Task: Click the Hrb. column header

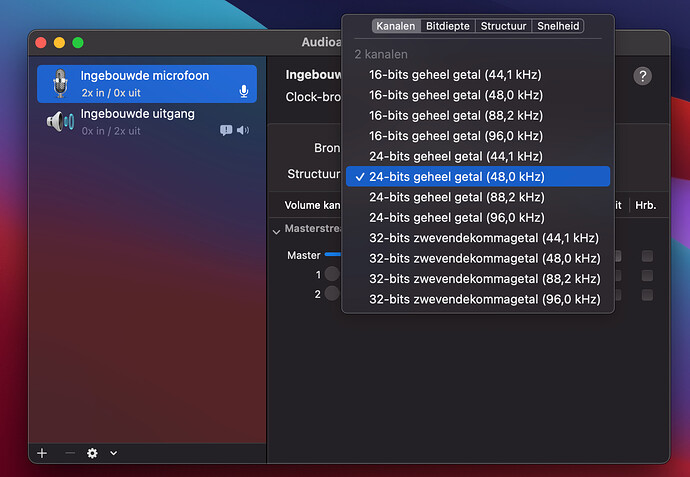Action: click(646, 205)
